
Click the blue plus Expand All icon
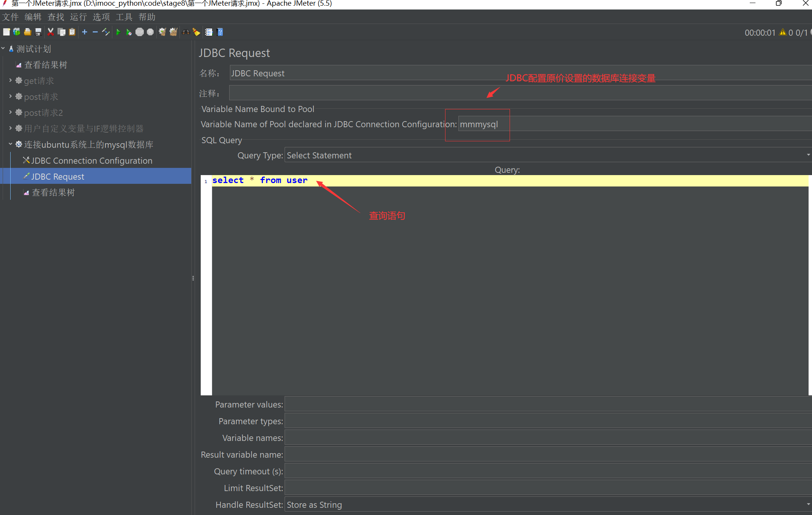tap(85, 32)
